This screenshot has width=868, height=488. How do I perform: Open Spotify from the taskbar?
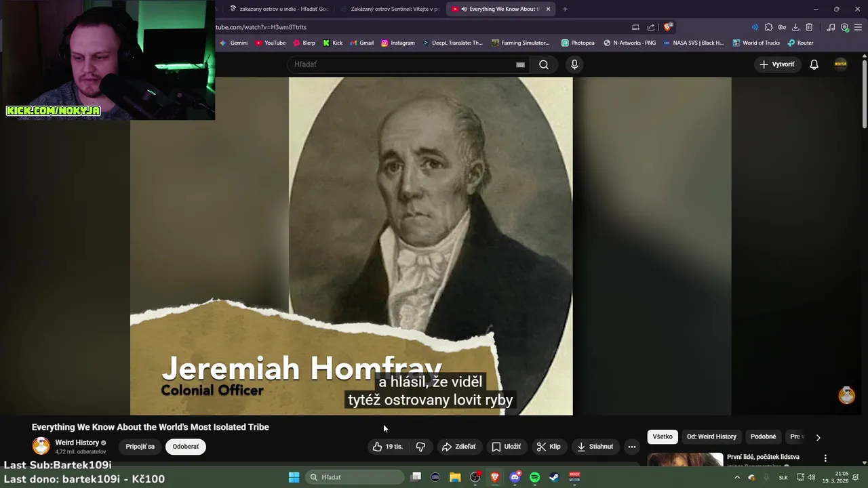534,477
